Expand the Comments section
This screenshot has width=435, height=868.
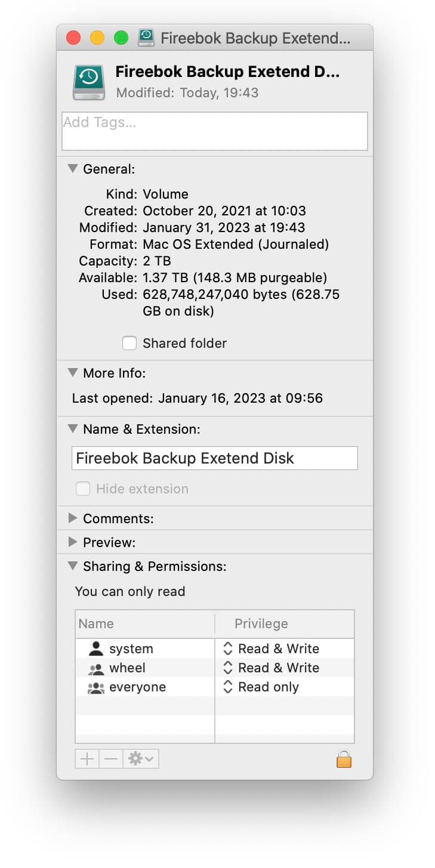pyautogui.click(x=73, y=518)
